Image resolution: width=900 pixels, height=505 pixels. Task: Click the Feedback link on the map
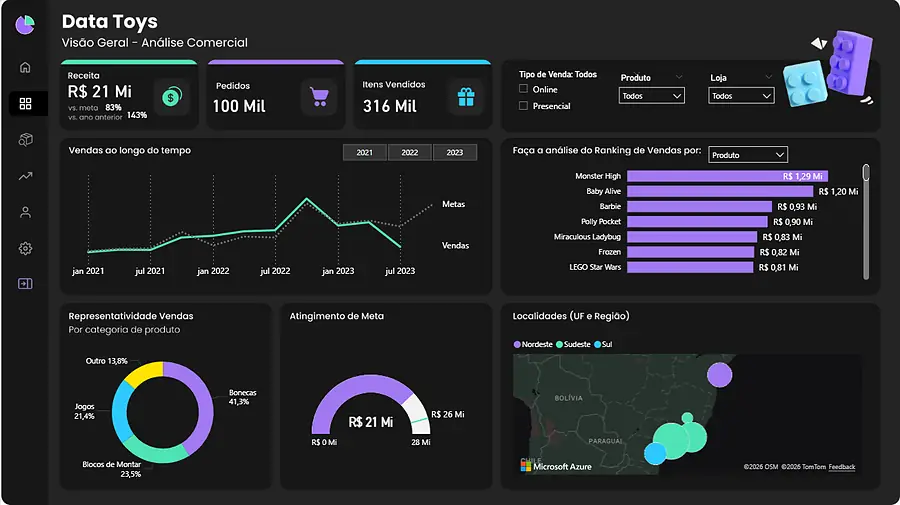[x=841, y=467]
